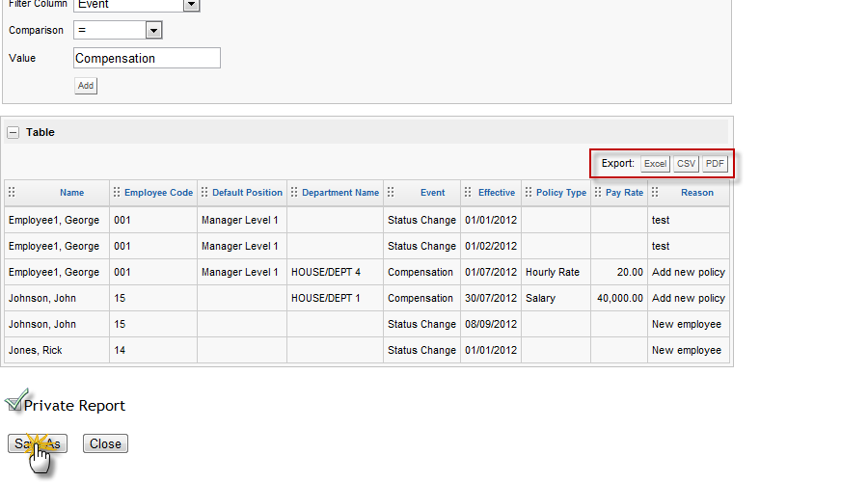The height and width of the screenshot is (482, 868).
Task: Click the 'Salary' policy type cell
Action: (x=556, y=298)
